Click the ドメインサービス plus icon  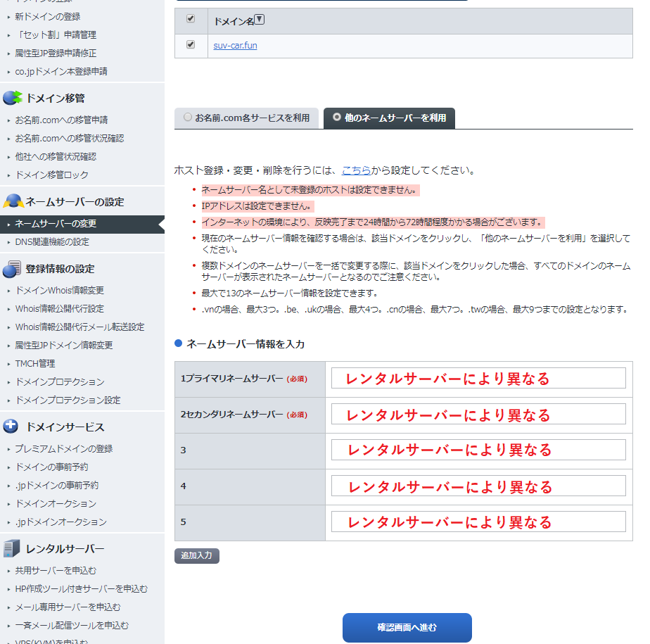[x=11, y=427]
